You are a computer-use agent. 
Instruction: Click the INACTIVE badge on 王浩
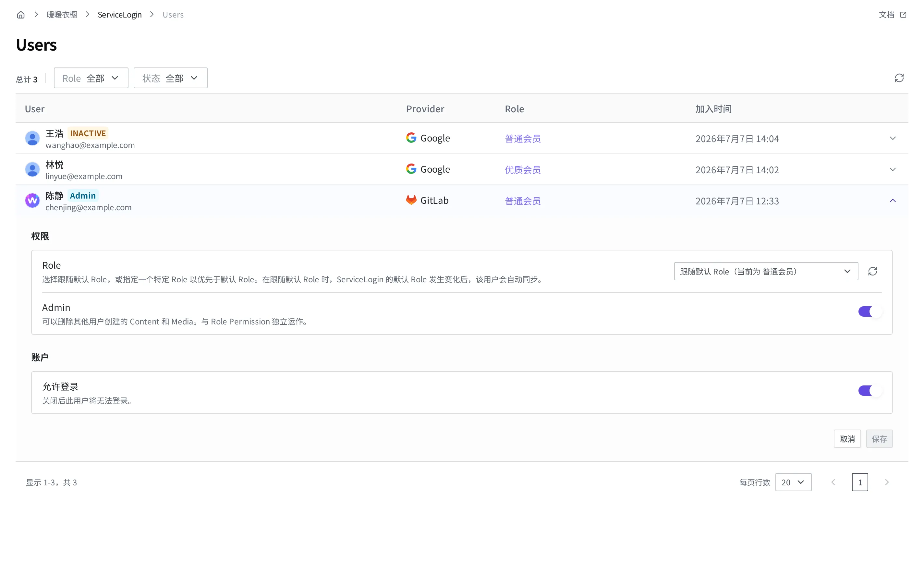(x=88, y=133)
